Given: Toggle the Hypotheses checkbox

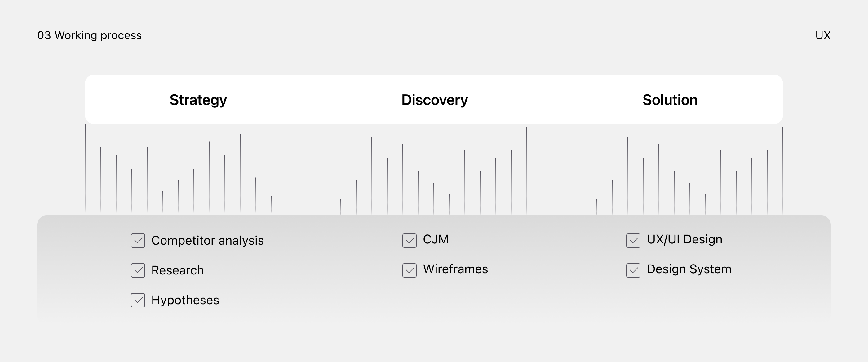Looking at the screenshot, I should pos(138,300).
